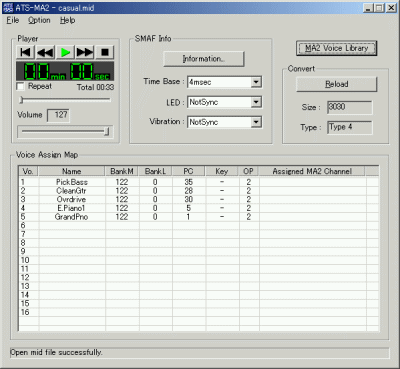Click BankM value 122 in E.Piano1 row
The image size is (400, 369).
(122, 208)
